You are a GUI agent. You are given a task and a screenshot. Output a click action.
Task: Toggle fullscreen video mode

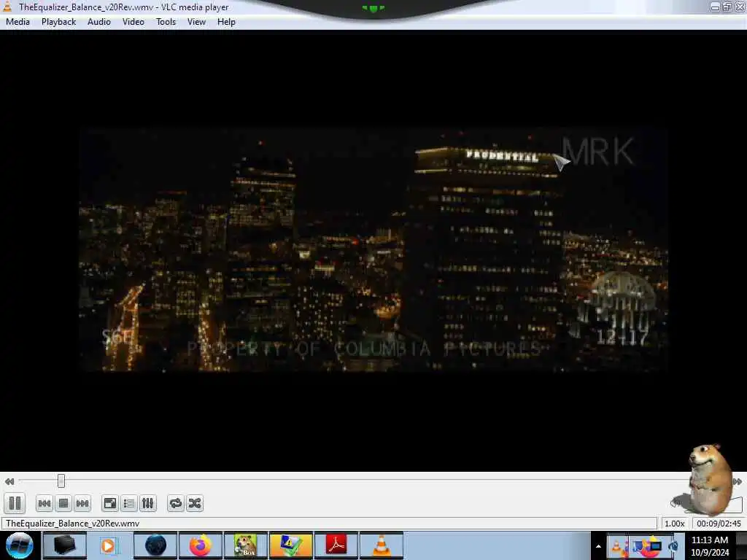[x=110, y=503]
